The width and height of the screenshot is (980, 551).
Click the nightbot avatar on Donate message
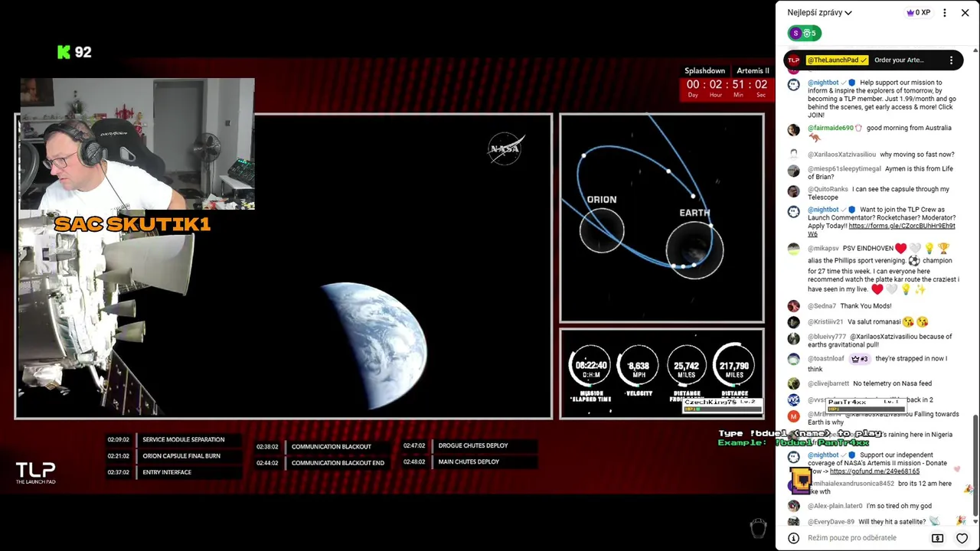(x=793, y=457)
